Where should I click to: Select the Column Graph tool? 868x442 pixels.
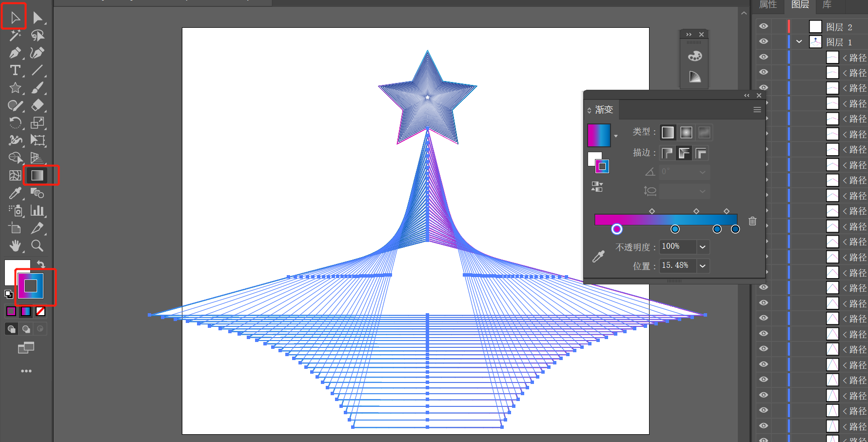(38, 211)
